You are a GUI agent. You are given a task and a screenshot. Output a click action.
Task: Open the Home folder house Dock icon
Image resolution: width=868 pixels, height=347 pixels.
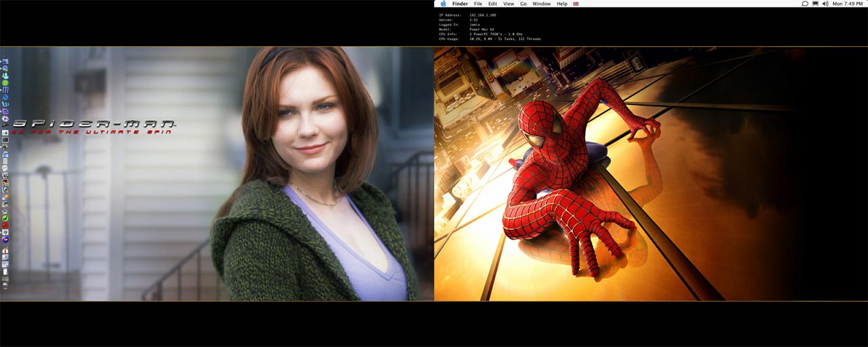coord(5,251)
